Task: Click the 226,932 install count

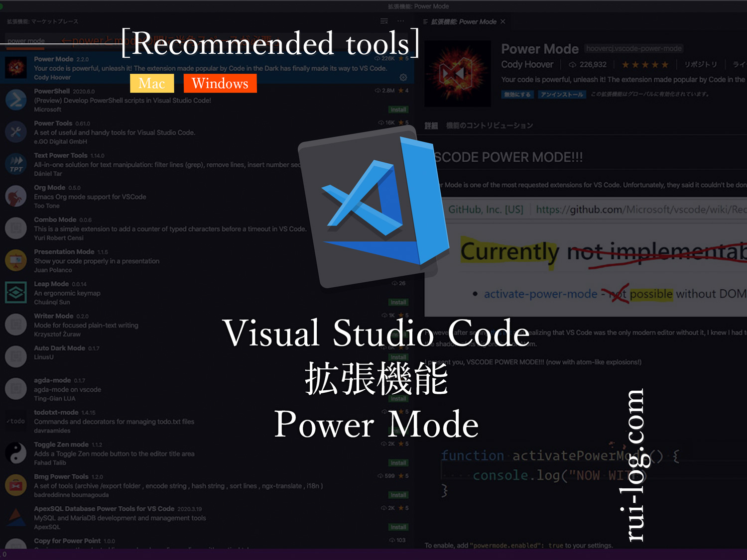Action: pos(588,65)
